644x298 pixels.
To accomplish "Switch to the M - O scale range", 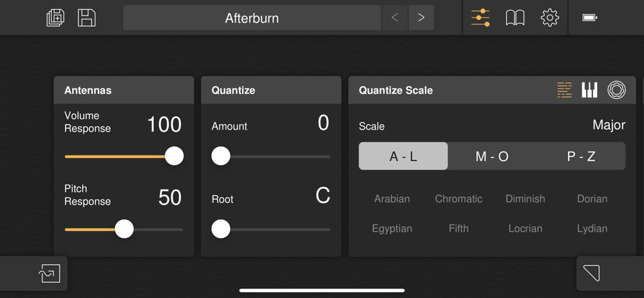I will coord(492,157).
